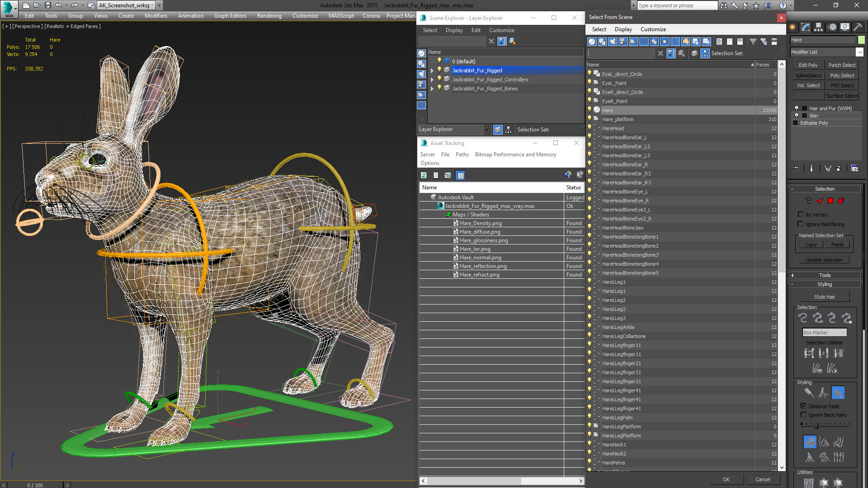Toggle Display Bones filter icon
Image resolution: width=868 pixels, height=488 pixels.
point(675,42)
